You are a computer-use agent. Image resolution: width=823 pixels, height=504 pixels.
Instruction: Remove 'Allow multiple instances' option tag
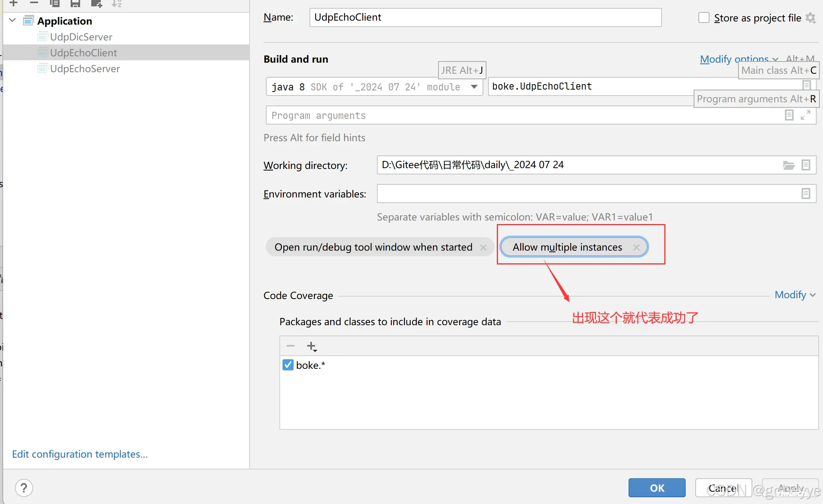click(636, 247)
